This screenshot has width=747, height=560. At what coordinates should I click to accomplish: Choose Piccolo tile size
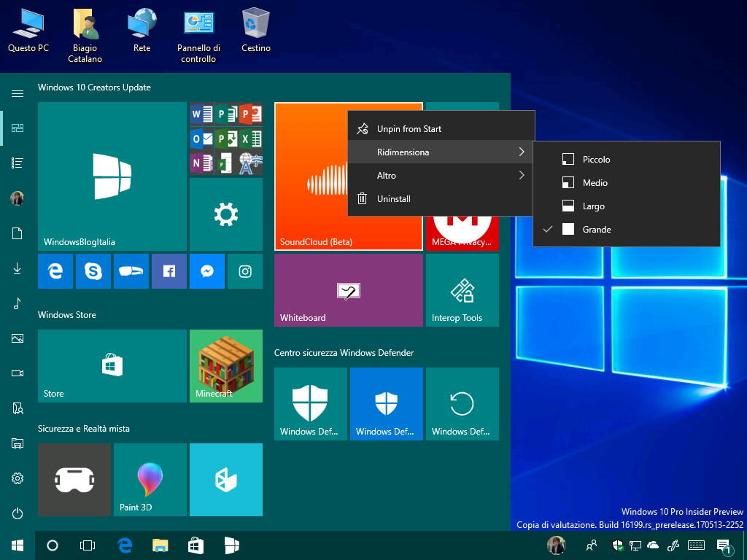[x=627, y=160]
